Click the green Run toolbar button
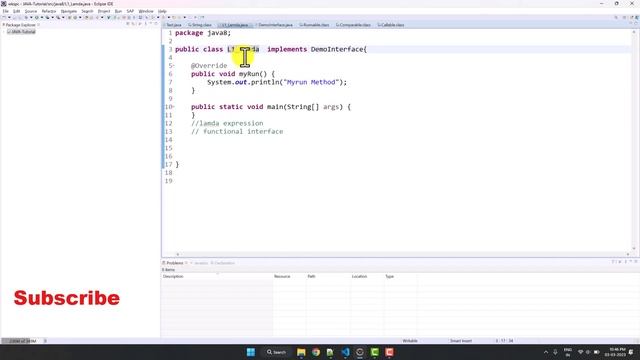This screenshot has height=360, width=640. click(36, 18)
